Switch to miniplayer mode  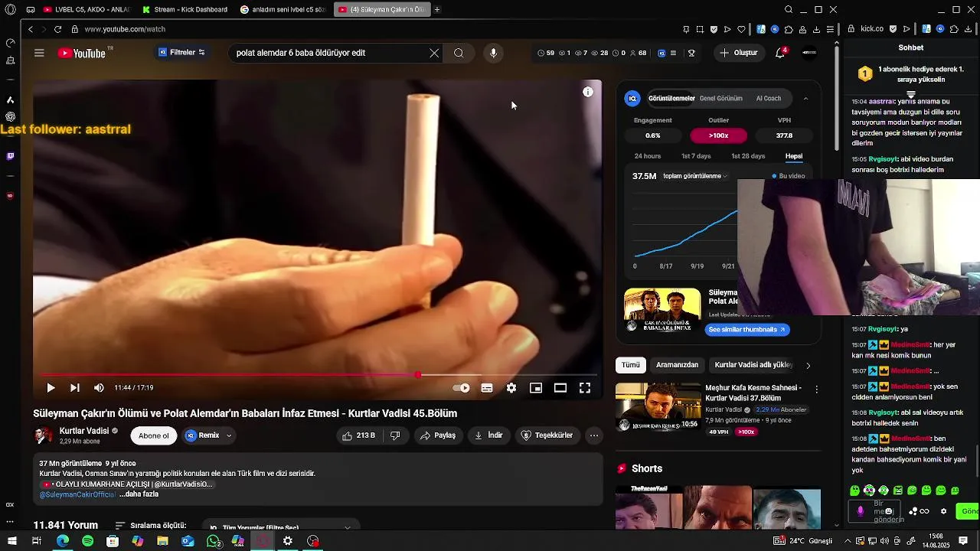(x=536, y=388)
